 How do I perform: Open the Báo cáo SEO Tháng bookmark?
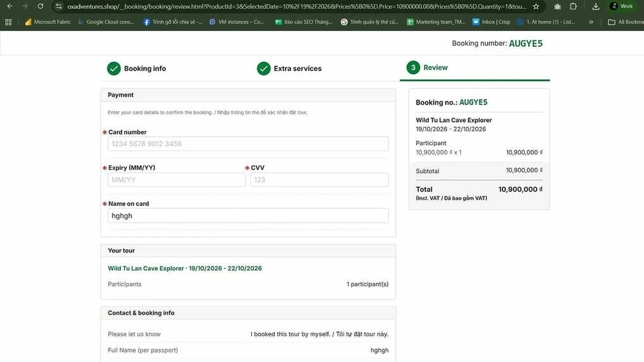(304, 22)
